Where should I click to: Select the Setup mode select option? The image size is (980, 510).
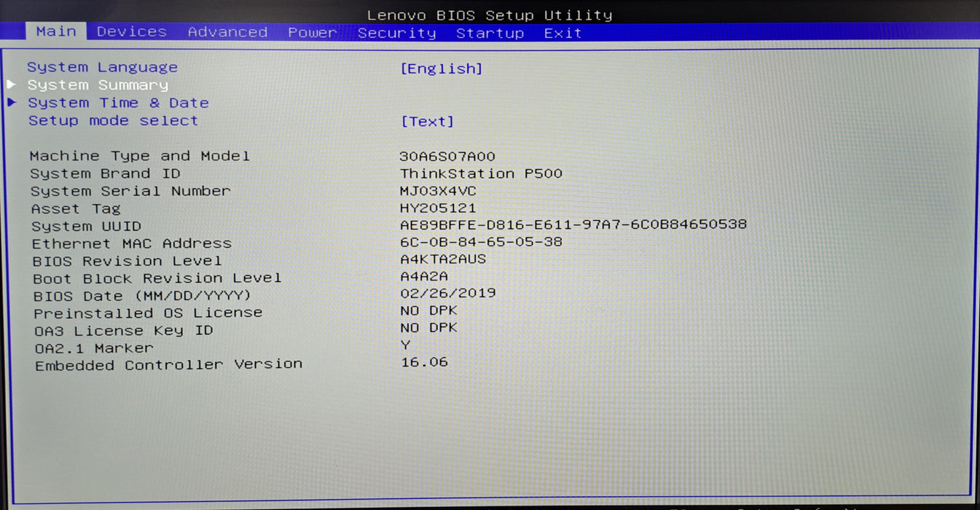coord(113,120)
